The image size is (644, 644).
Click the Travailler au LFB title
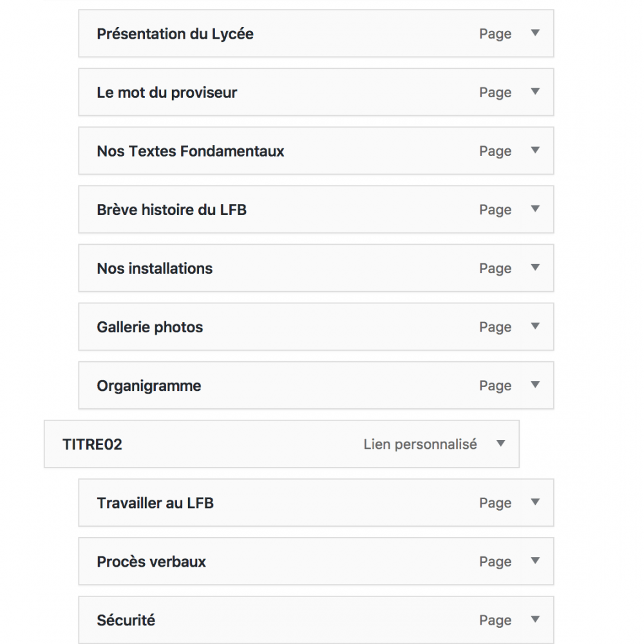pos(155,503)
